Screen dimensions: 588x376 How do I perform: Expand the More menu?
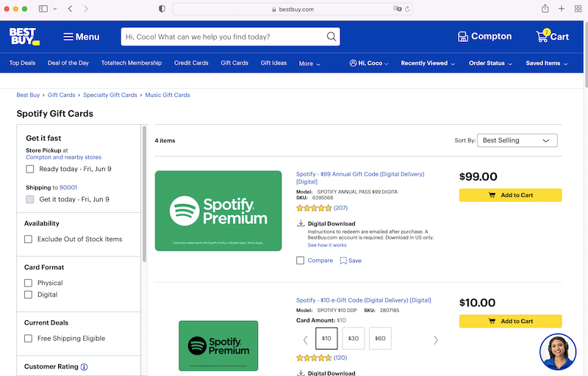309,63
